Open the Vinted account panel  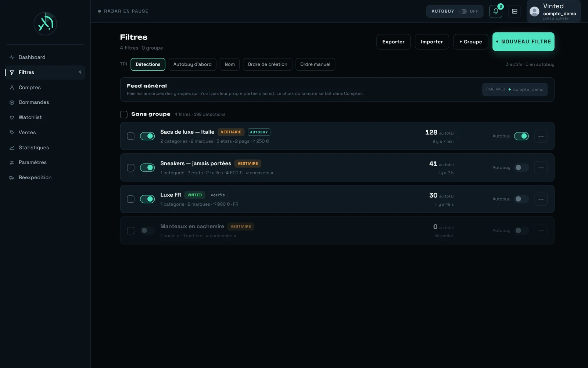(x=553, y=11)
